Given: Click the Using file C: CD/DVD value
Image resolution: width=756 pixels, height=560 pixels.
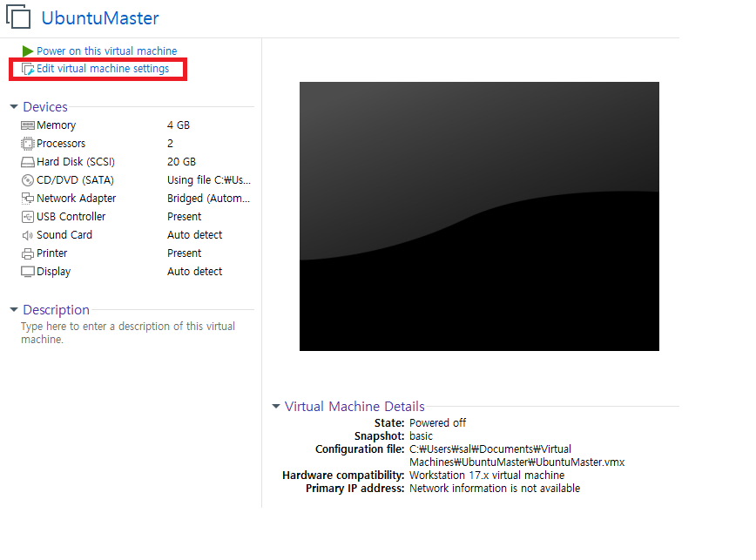Looking at the screenshot, I should (209, 180).
